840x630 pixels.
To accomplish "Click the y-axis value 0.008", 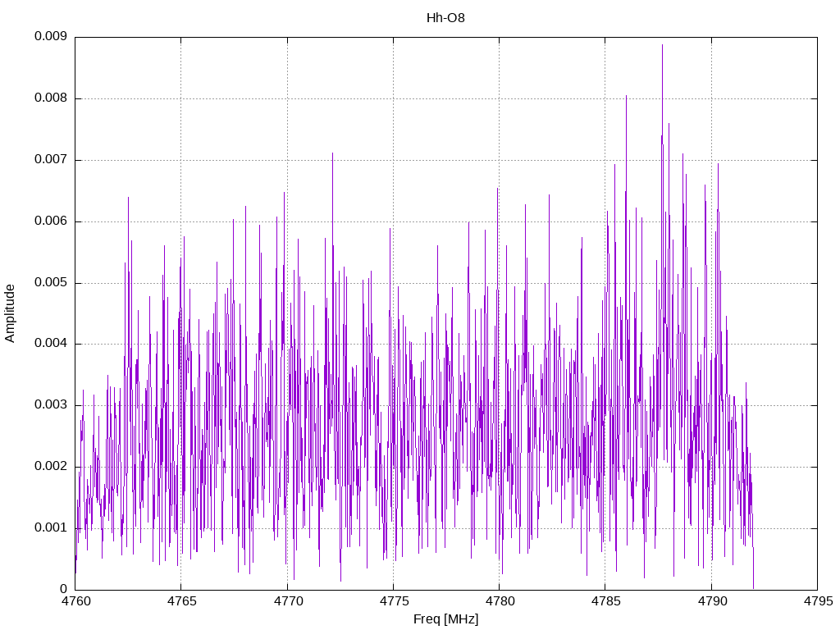I will coord(50,98).
